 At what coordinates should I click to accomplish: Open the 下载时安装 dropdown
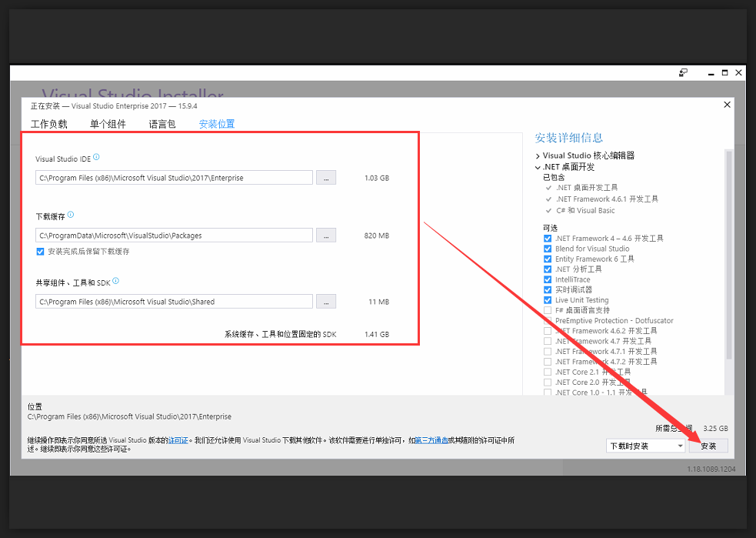(646, 446)
